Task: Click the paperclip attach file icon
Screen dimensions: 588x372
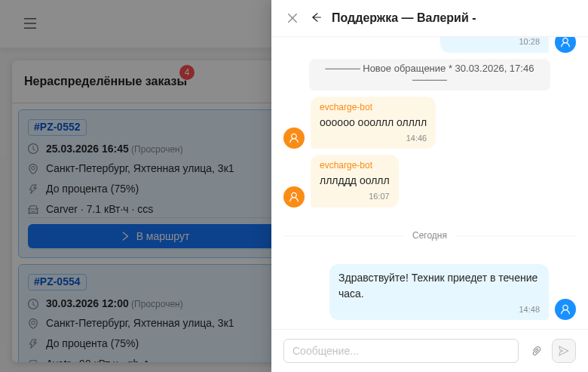Action: coord(537,351)
